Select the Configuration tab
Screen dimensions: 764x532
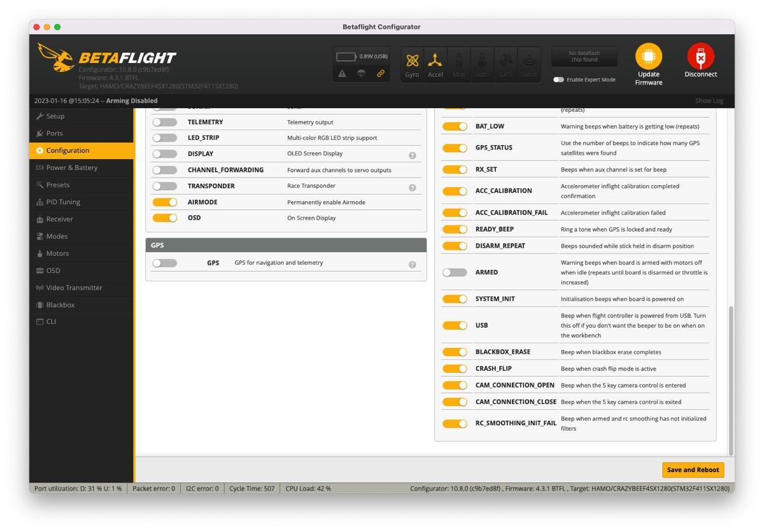(x=81, y=151)
